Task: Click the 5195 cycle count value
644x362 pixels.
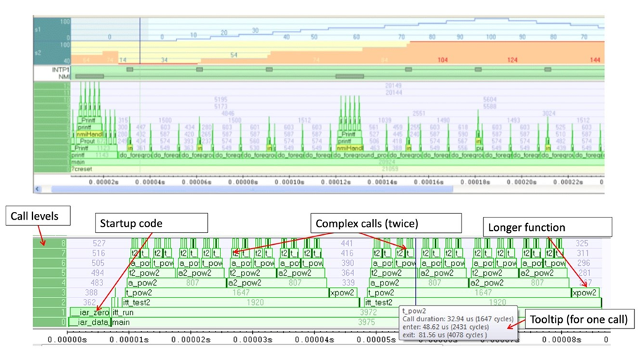Action: coord(221,100)
